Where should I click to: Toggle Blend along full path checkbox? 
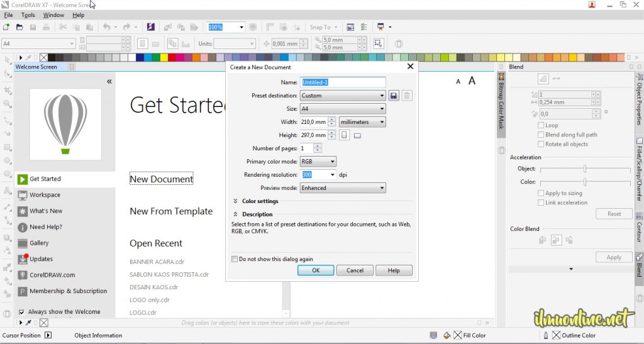tap(541, 135)
